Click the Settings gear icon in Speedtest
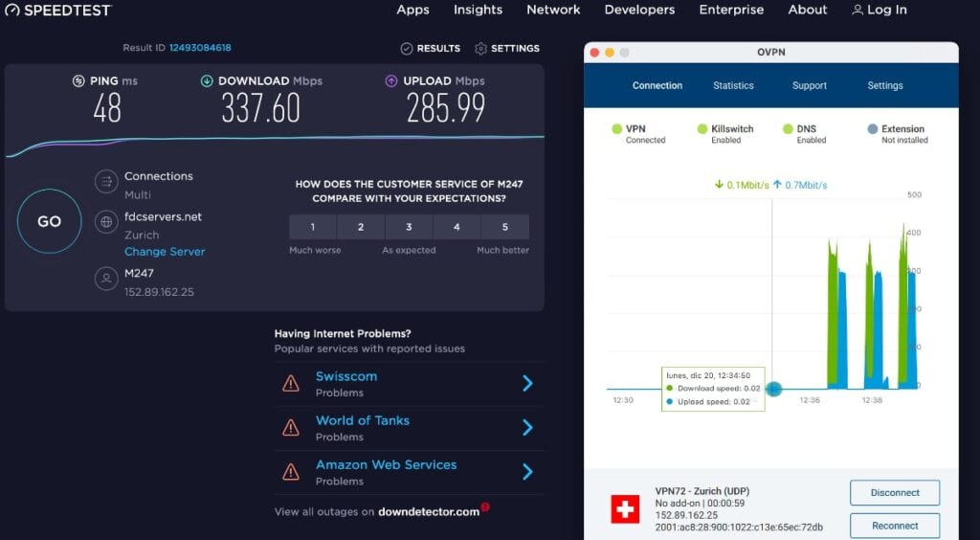 tap(480, 48)
